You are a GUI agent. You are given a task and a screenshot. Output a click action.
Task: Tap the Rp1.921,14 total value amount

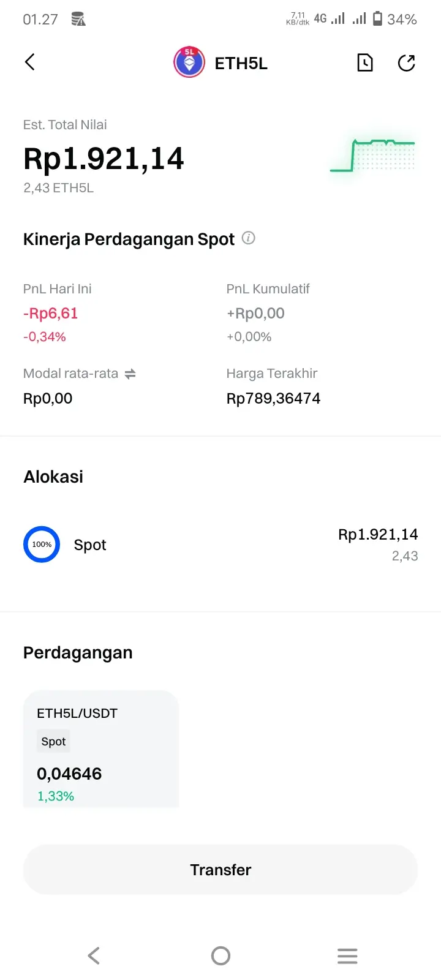(104, 159)
